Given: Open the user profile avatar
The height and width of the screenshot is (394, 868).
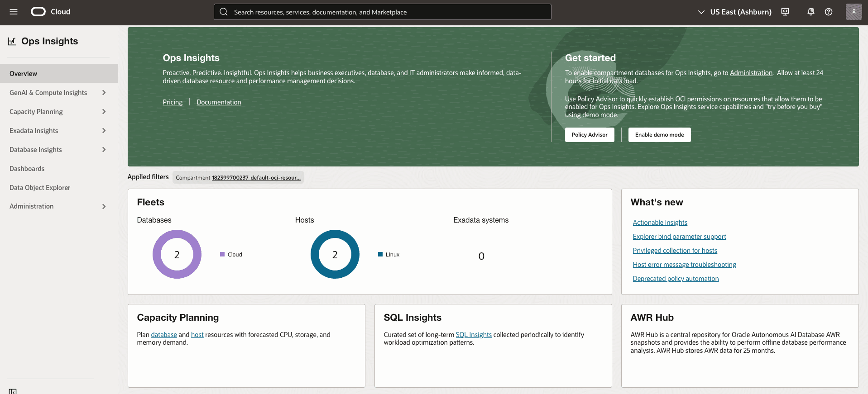Looking at the screenshot, I should tap(854, 12).
